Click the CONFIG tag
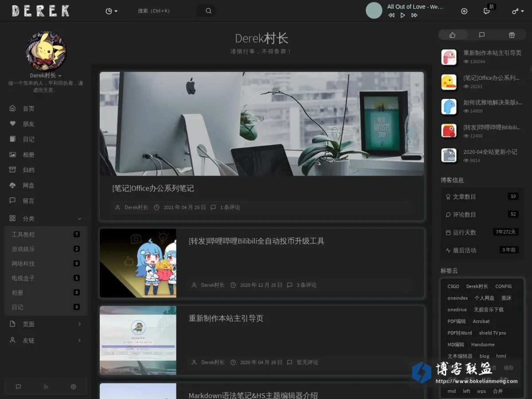532x399 pixels. [x=504, y=286]
